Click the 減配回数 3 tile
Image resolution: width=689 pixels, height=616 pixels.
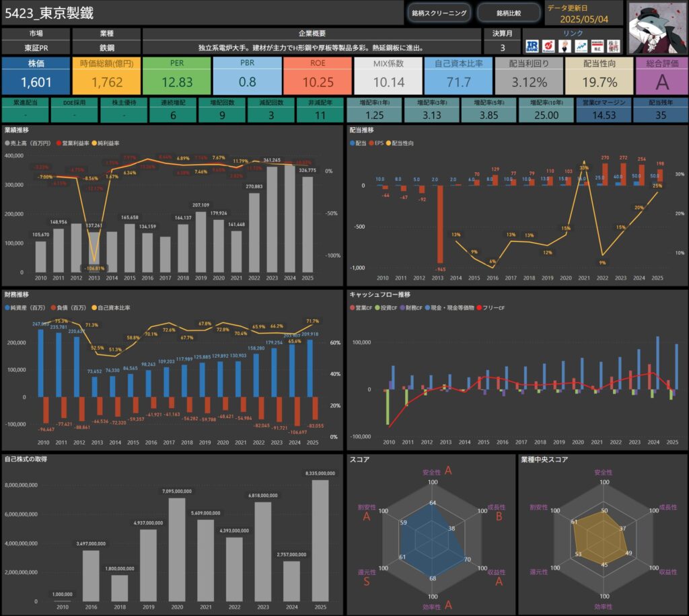[271, 110]
